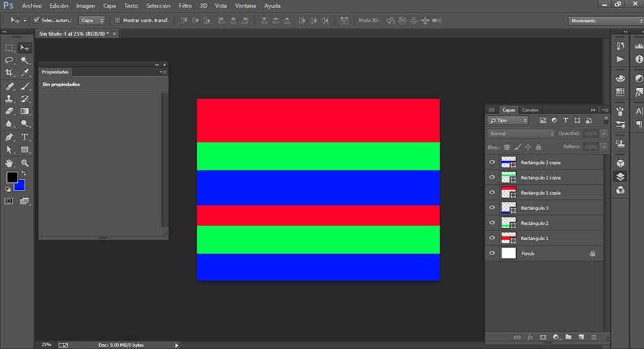
Task: Select the History Brush tool
Action: click(24, 98)
